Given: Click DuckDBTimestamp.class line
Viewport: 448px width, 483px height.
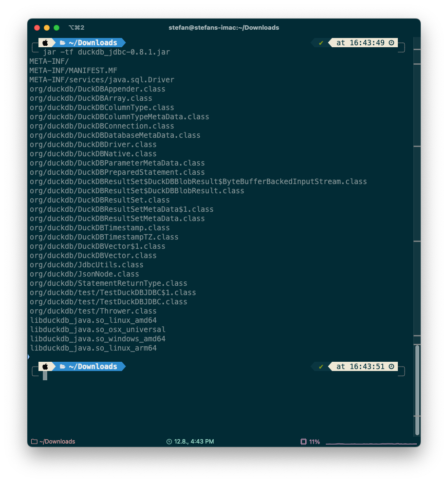Looking at the screenshot, I should [99, 228].
